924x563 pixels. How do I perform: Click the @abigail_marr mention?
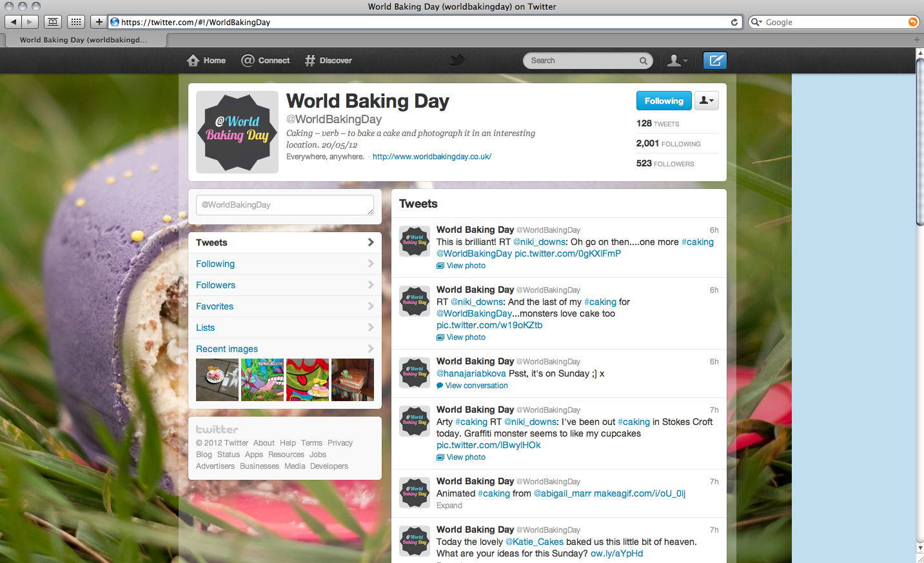click(x=562, y=493)
